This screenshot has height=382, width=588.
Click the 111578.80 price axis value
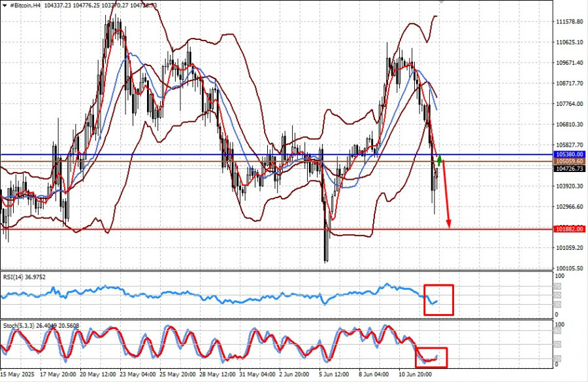[569, 22]
